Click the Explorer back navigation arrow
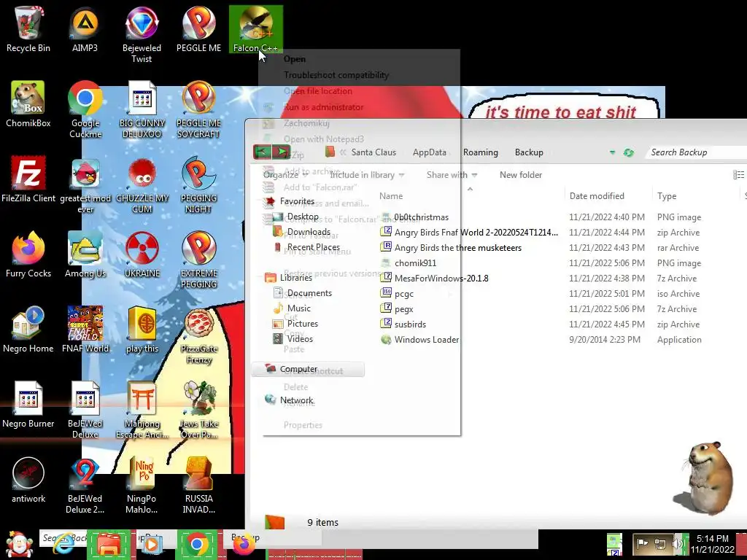This screenshot has height=560, width=747. [262, 152]
